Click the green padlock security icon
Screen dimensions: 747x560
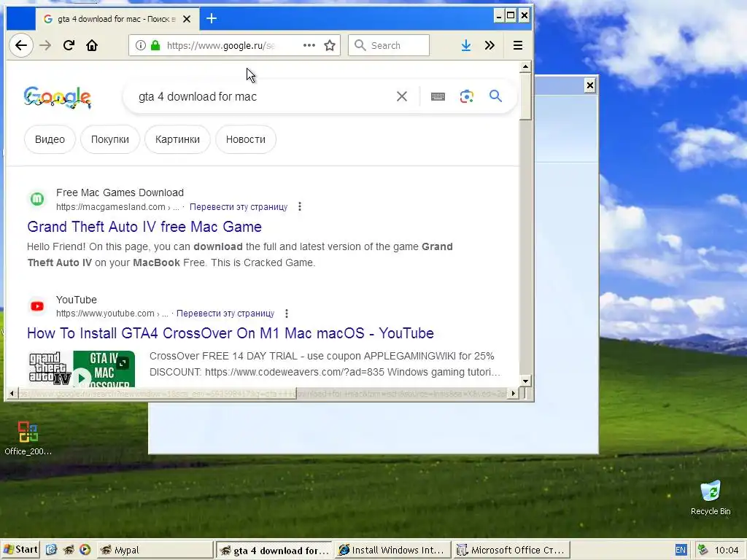point(155,45)
